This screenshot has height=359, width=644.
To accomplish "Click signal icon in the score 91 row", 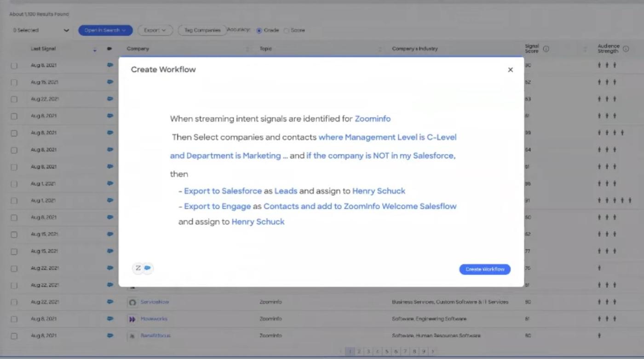I will click(110, 200).
